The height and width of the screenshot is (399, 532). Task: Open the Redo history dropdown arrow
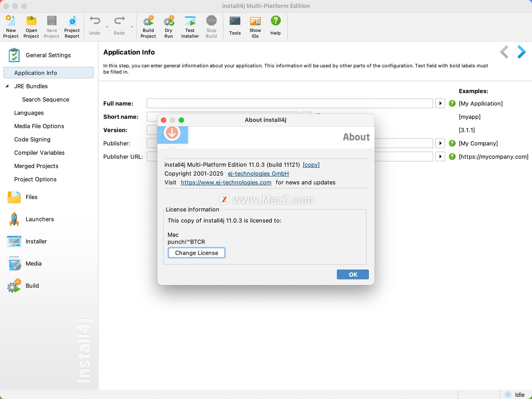point(132,27)
